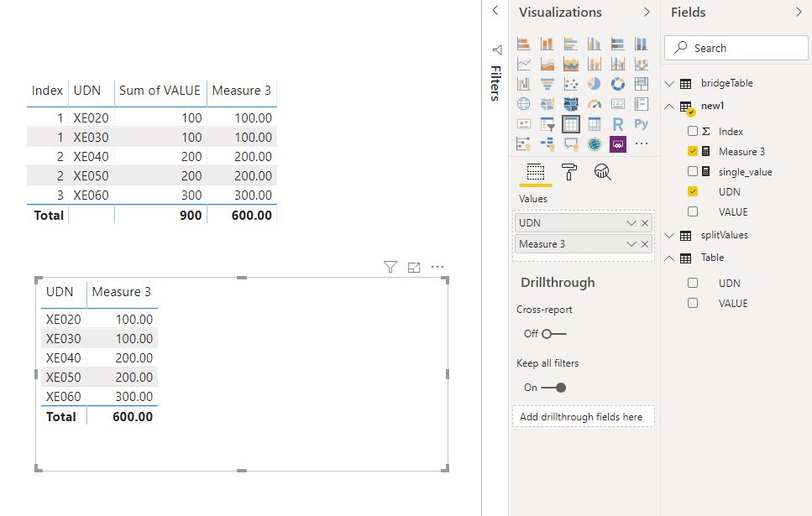Add an R script visual
This screenshot has width=812, height=516.
pyautogui.click(x=618, y=124)
